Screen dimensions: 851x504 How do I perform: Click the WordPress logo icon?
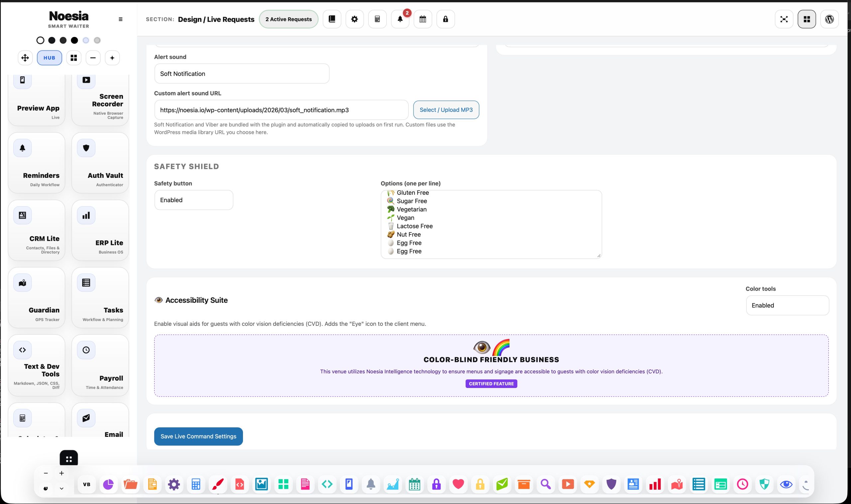point(830,19)
